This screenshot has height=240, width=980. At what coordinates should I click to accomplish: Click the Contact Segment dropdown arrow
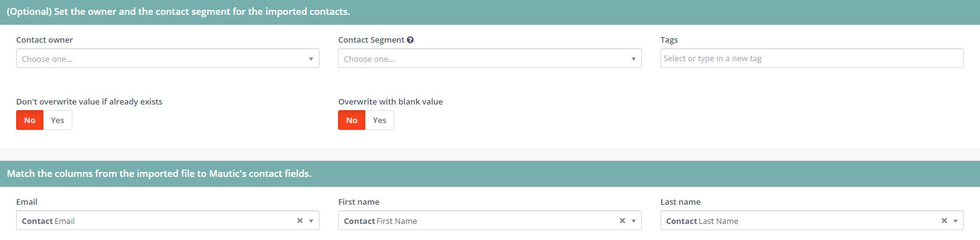633,59
